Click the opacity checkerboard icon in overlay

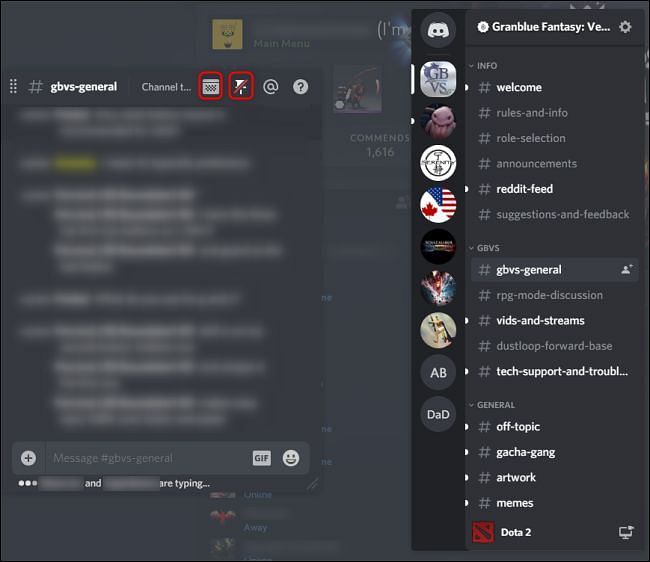click(x=211, y=86)
